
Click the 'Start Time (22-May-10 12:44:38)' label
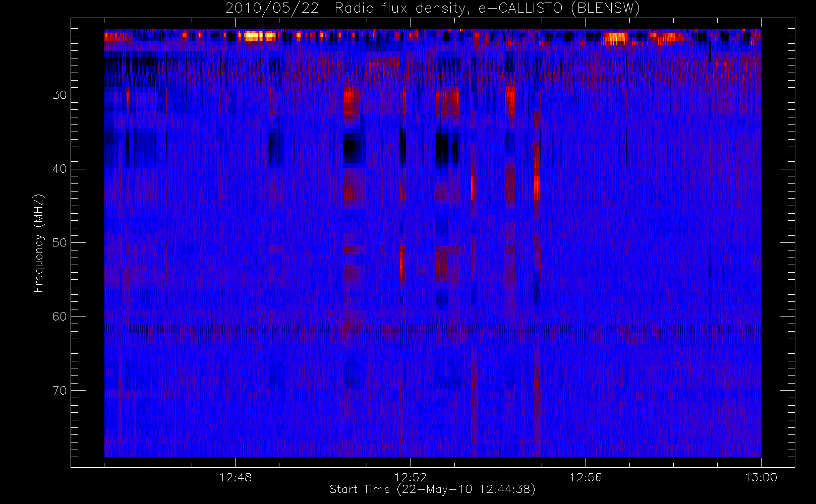pyautogui.click(x=433, y=489)
